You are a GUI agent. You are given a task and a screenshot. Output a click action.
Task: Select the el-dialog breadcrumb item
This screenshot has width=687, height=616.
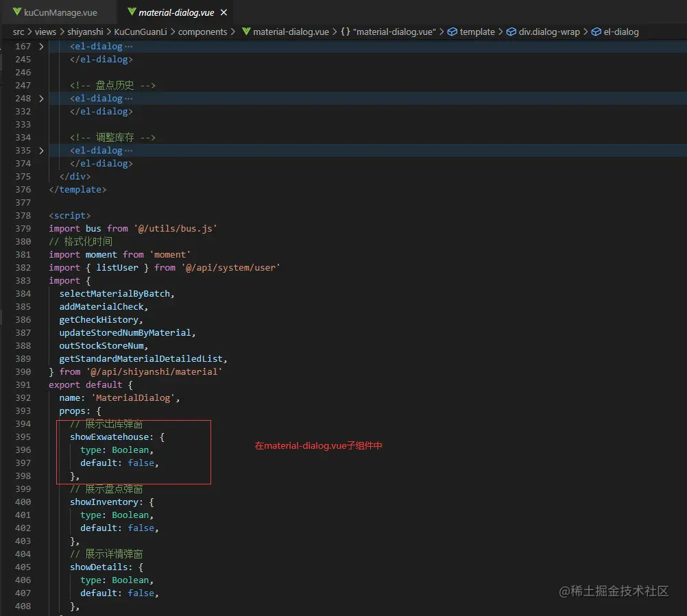click(x=621, y=32)
